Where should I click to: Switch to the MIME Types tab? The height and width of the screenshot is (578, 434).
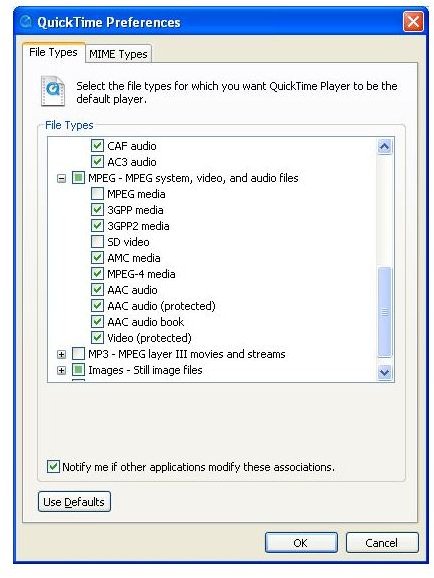pyautogui.click(x=118, y=54)
